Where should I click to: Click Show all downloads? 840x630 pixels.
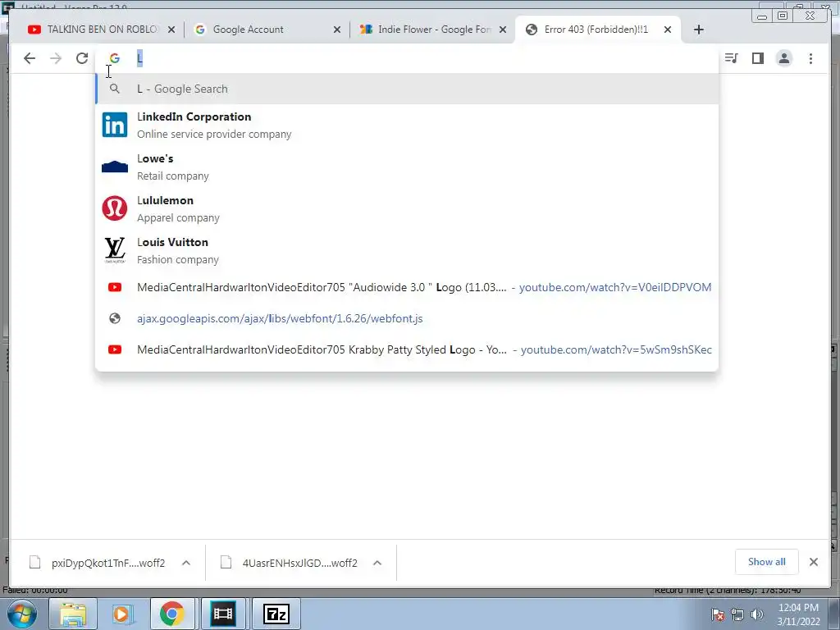[x=767, y=561]
